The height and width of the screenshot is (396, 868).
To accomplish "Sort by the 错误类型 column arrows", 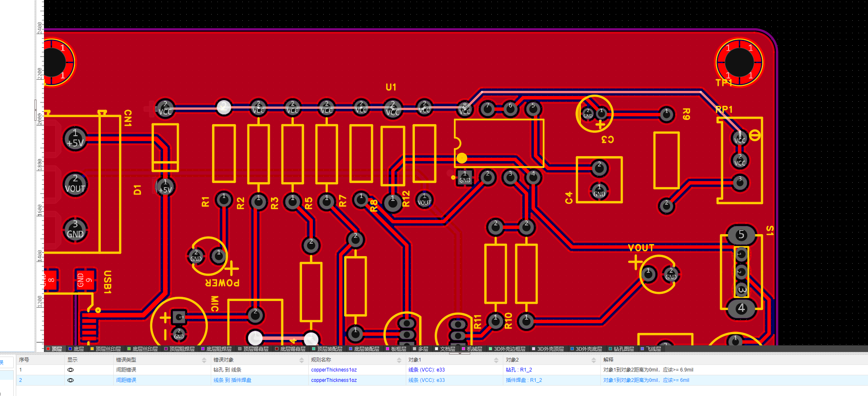I will (x=204, y=360).
